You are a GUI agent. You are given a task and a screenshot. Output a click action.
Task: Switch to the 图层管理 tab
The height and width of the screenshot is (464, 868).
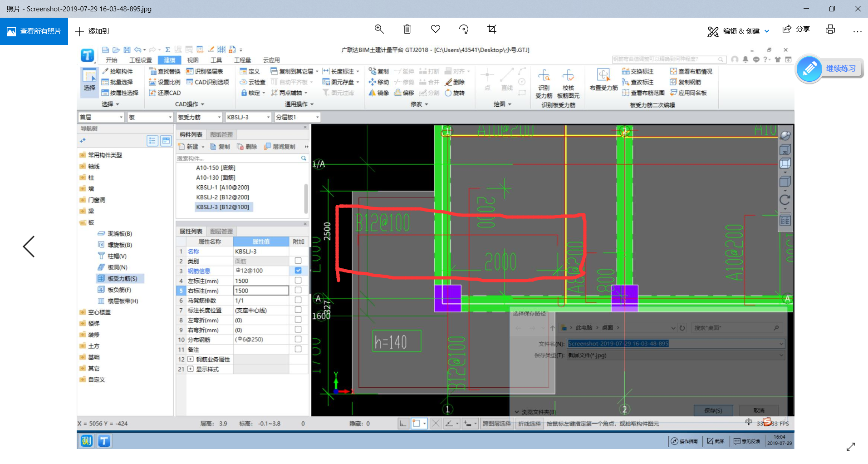coord(221,231)
